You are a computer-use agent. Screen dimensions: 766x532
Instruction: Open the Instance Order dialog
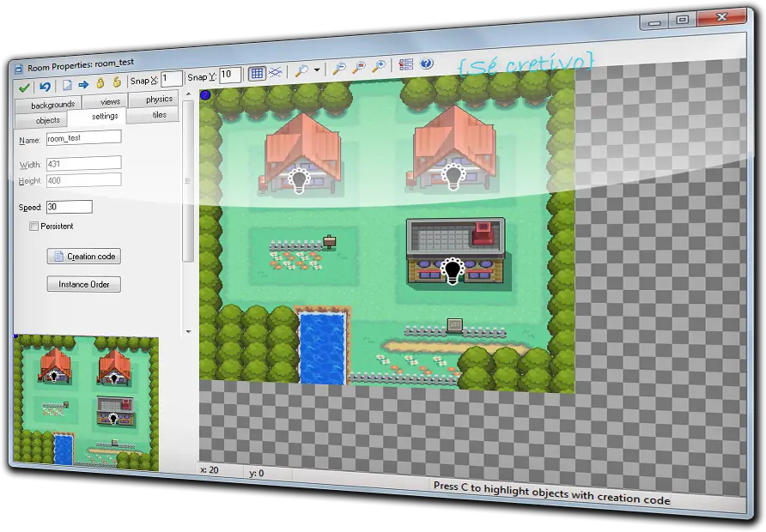84,284
